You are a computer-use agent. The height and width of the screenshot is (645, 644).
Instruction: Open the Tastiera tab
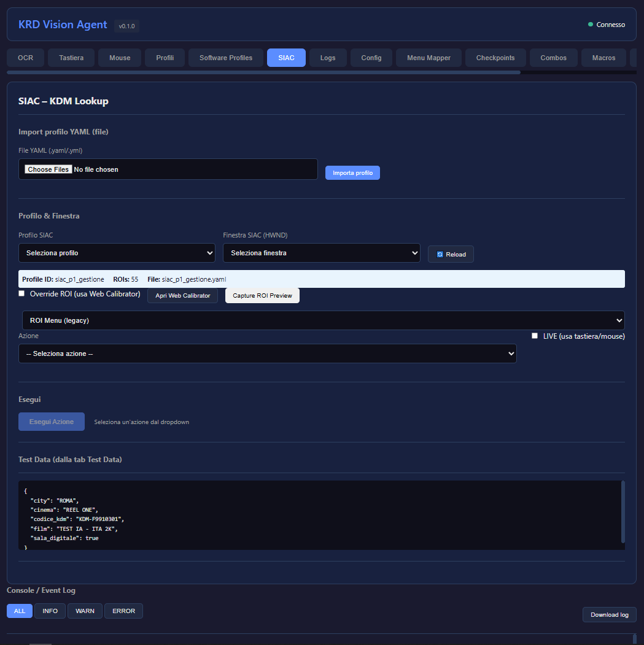tap(71, 58)
